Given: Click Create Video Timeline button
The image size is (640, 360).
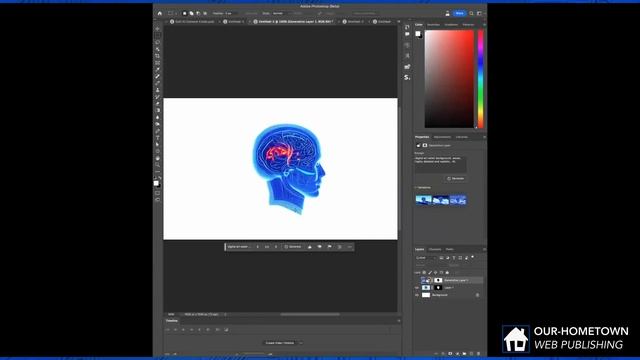Looking at the screenshot, I should (280, 343).
